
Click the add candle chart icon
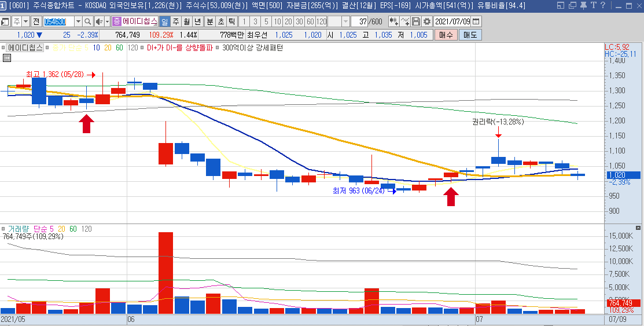click(393, 21)
